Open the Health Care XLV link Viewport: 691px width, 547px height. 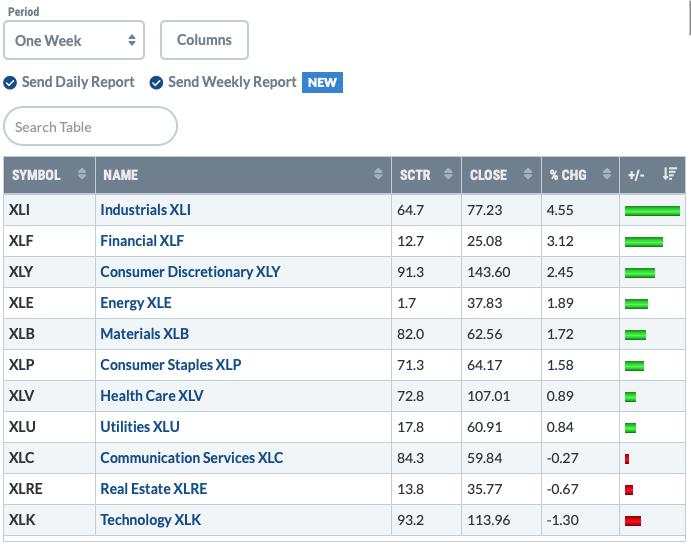152,396
